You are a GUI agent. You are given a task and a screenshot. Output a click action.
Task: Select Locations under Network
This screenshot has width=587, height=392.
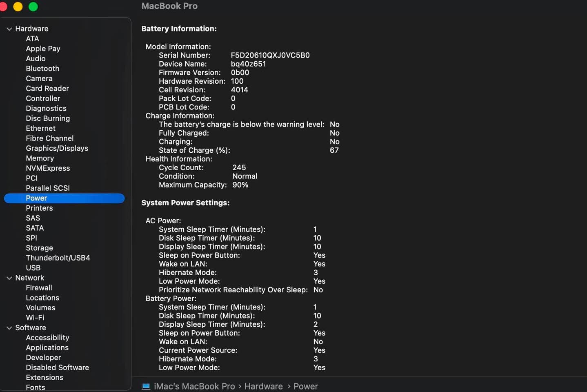coord(42,298)
